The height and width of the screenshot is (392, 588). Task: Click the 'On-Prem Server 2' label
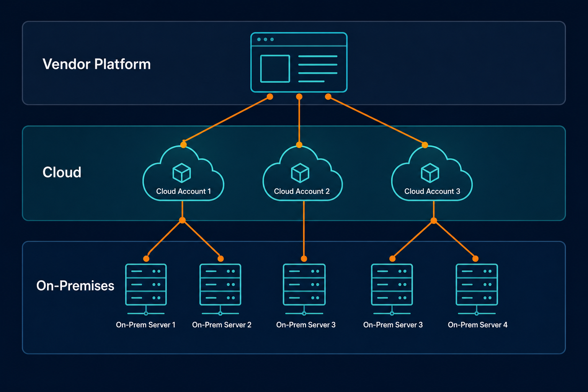click(222, 325)
